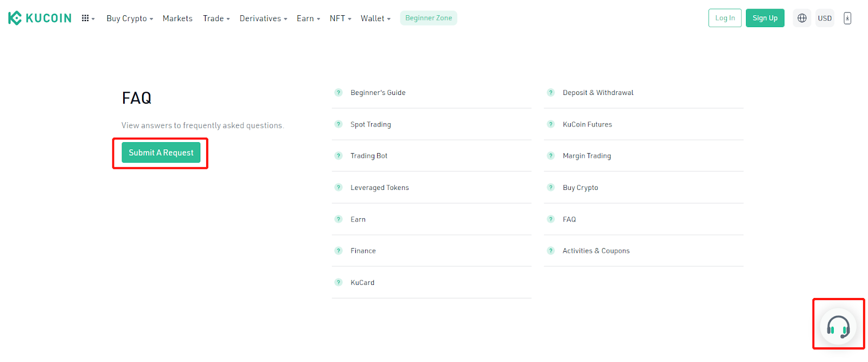
Task: Open the Trading Bot FAQ topic
Action: 369,156
